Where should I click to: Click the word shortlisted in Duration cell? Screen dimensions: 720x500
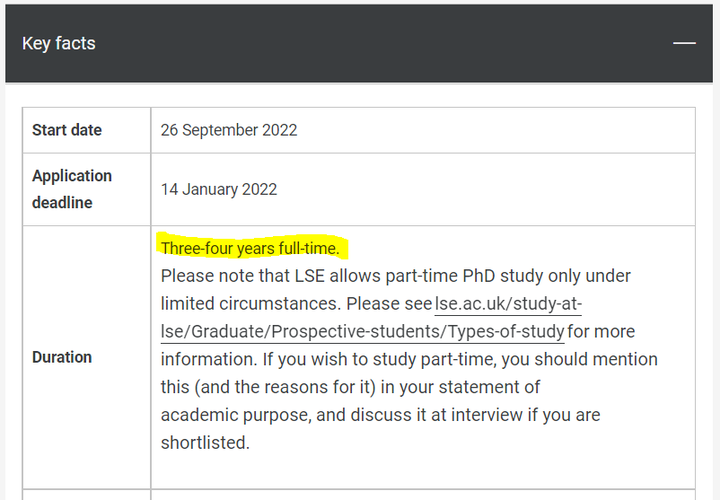point(205,443)
